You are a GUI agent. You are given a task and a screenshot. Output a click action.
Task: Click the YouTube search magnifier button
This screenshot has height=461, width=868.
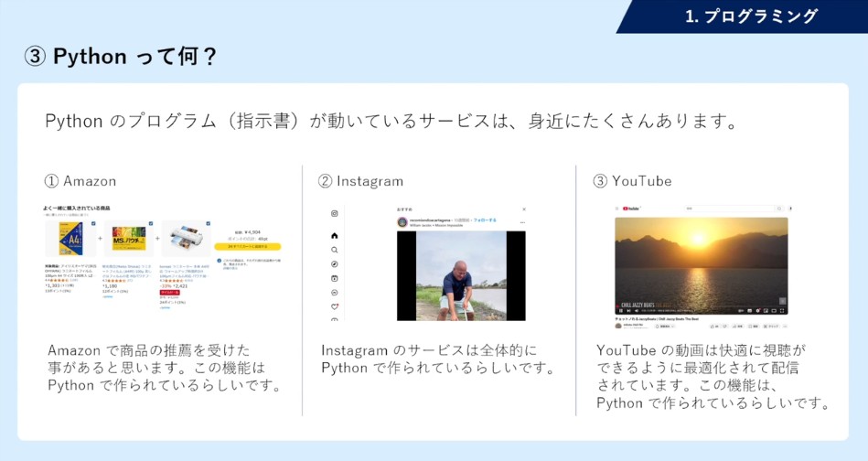[779, 209]
